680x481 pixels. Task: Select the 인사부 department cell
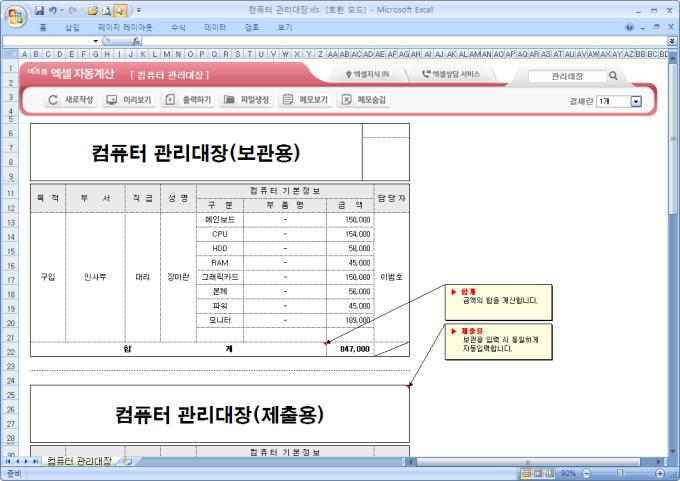[x=95, y=277]
